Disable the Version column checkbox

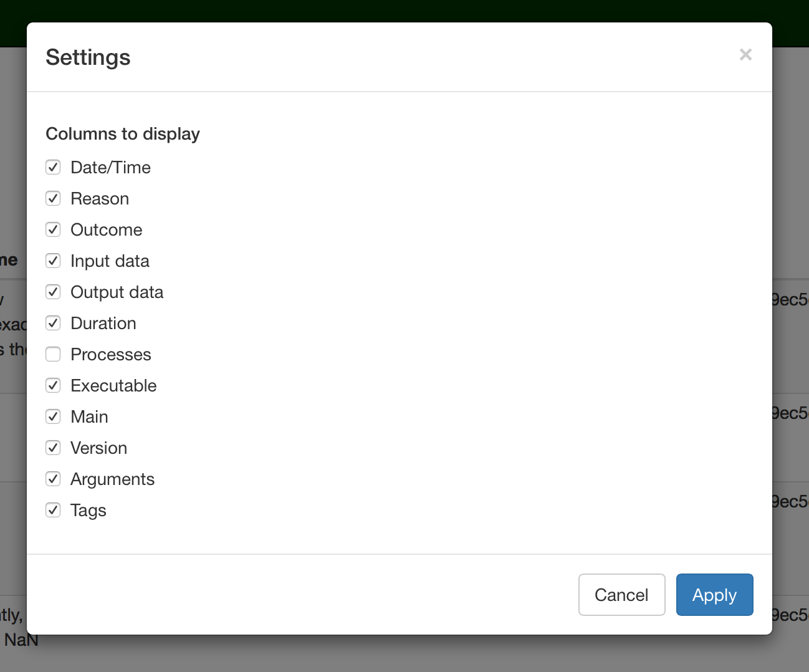(53, 448)
